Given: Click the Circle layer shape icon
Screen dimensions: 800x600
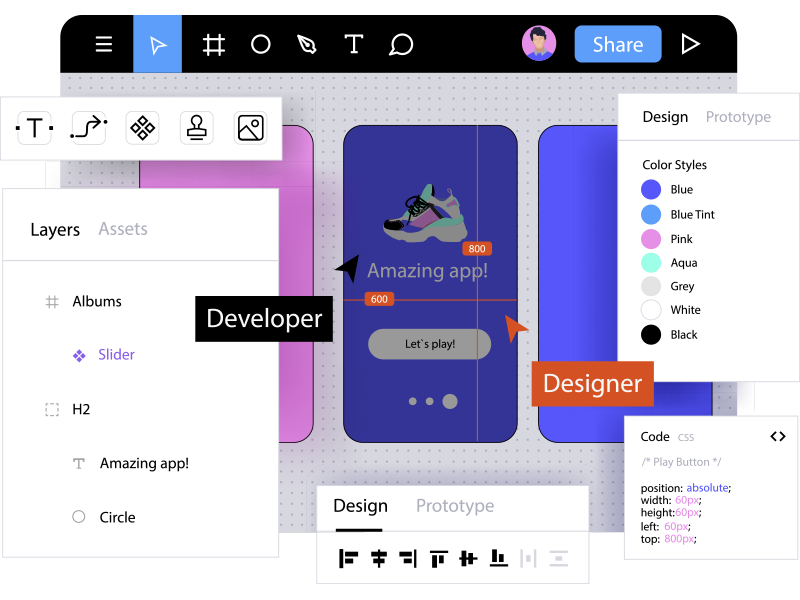Looking at the screenshot, I should click(x=79, y=517).
